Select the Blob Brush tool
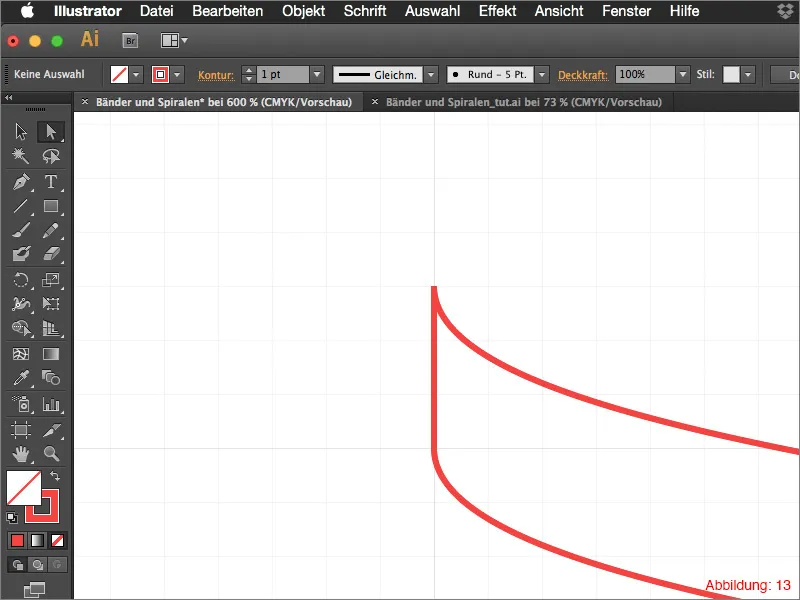The image size is (800, 600). pos(21,254)
